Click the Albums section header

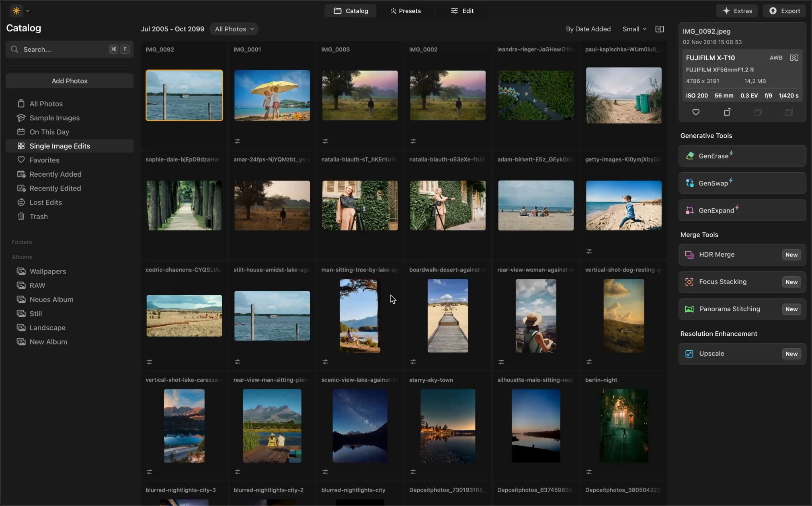click(x=22, y=257)
